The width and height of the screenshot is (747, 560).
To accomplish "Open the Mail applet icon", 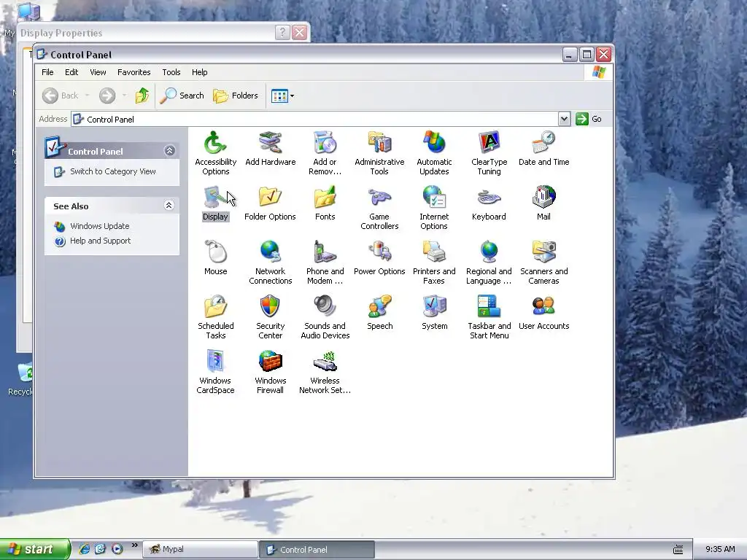I will tap(543, 197).
